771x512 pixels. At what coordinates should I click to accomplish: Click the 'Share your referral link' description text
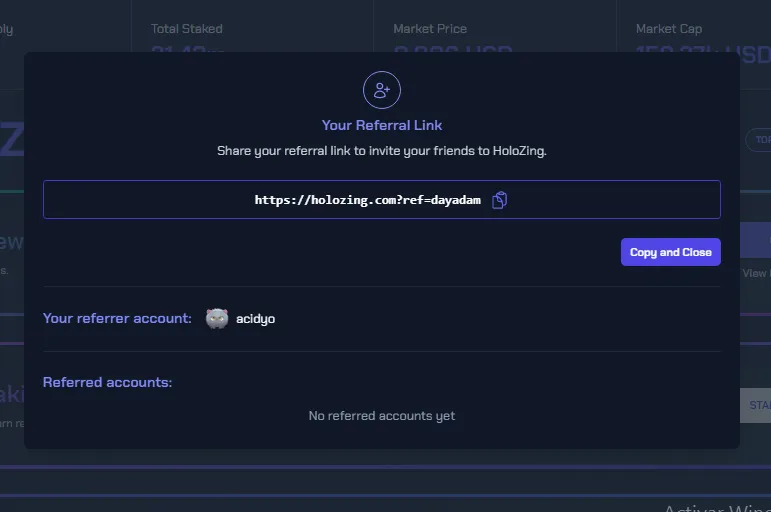point(382,151)
